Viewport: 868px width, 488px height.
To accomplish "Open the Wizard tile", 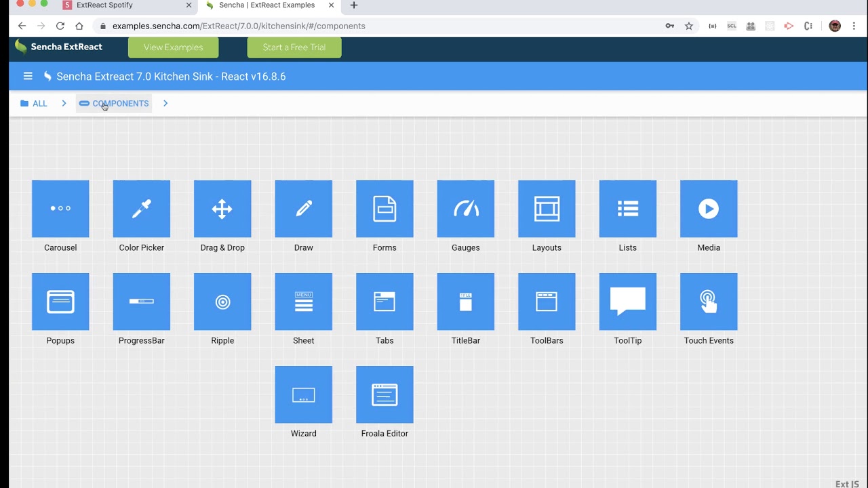I will [x=303, y=394].
